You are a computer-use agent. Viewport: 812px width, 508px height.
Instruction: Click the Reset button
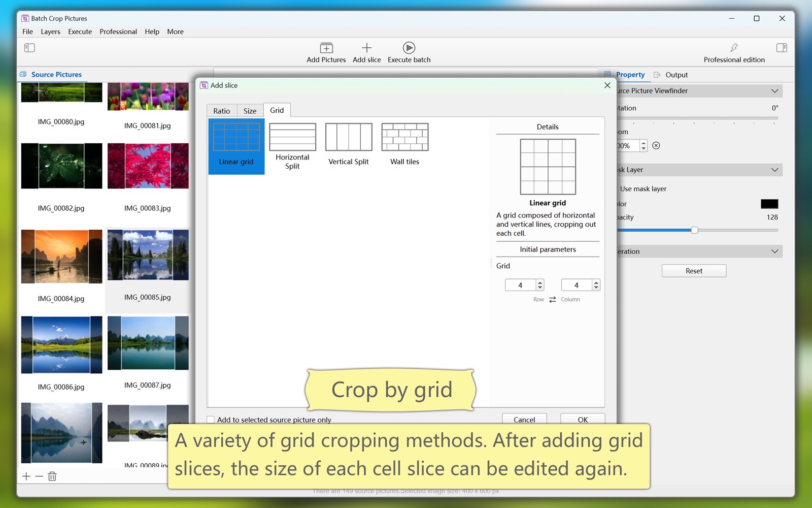[694, 271]
